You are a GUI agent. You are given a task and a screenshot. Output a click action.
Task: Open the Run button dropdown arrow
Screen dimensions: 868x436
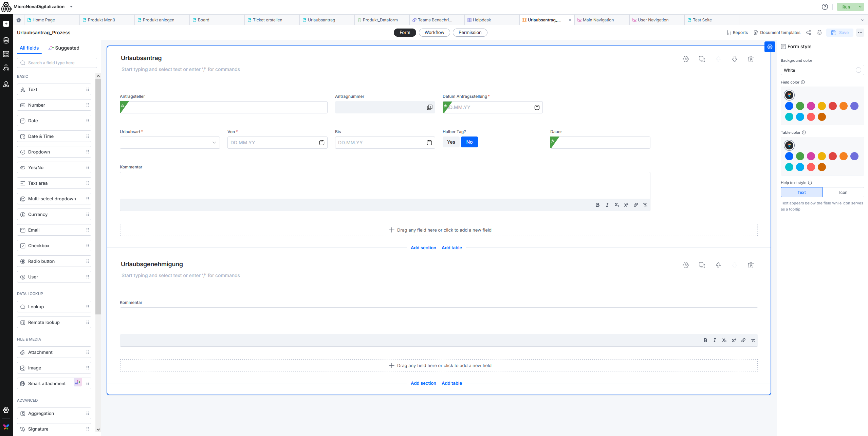[860, 7]
